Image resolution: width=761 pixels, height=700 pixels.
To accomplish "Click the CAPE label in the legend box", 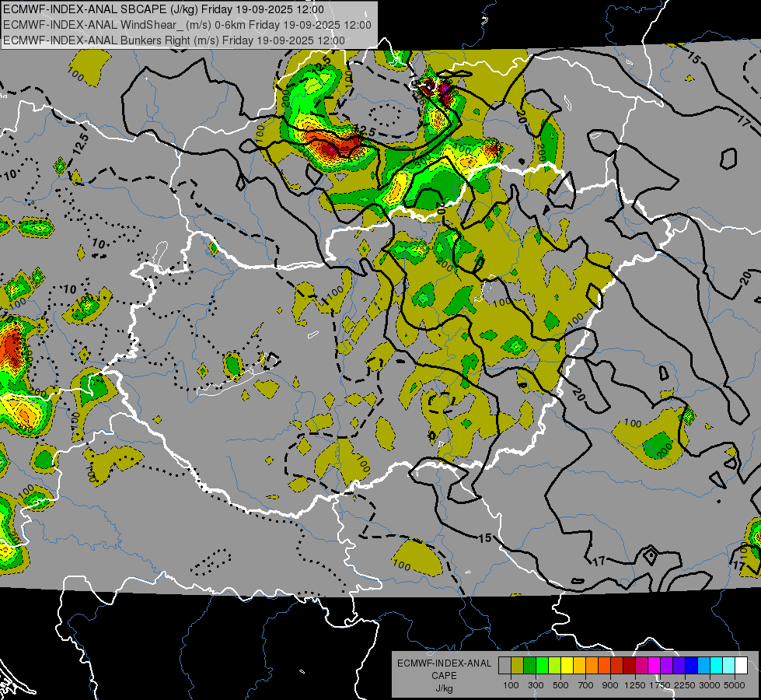I will click(x=444, y=675).
